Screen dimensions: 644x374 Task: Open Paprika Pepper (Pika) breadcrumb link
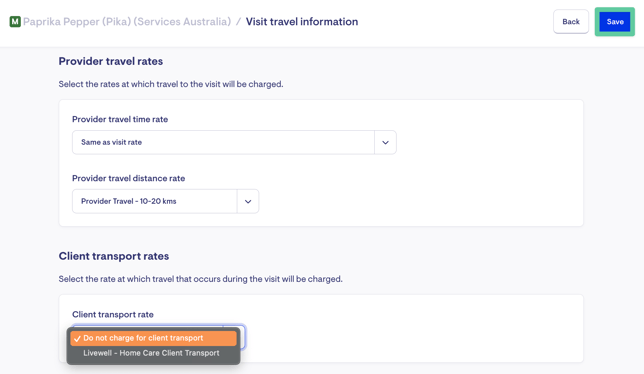[127, 21]
